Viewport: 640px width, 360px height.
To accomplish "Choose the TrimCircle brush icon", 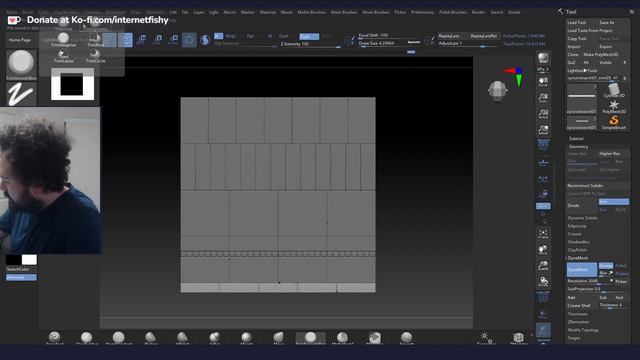I will [96, 56].
